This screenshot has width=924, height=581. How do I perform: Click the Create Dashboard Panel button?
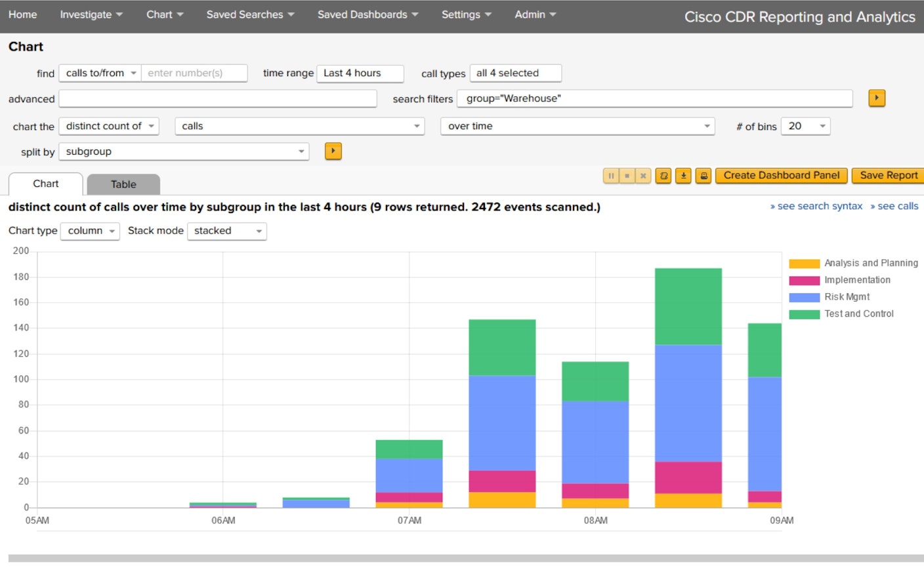click(781, 176)
